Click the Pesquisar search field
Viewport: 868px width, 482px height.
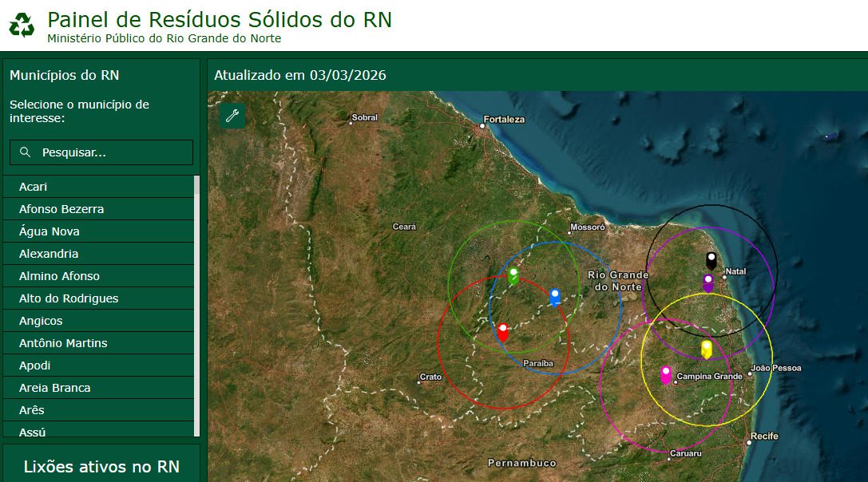tap(101, 152)
